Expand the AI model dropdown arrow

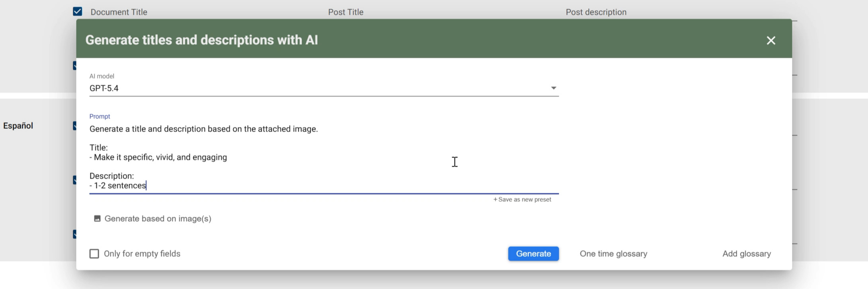click(x=553, y=88)
